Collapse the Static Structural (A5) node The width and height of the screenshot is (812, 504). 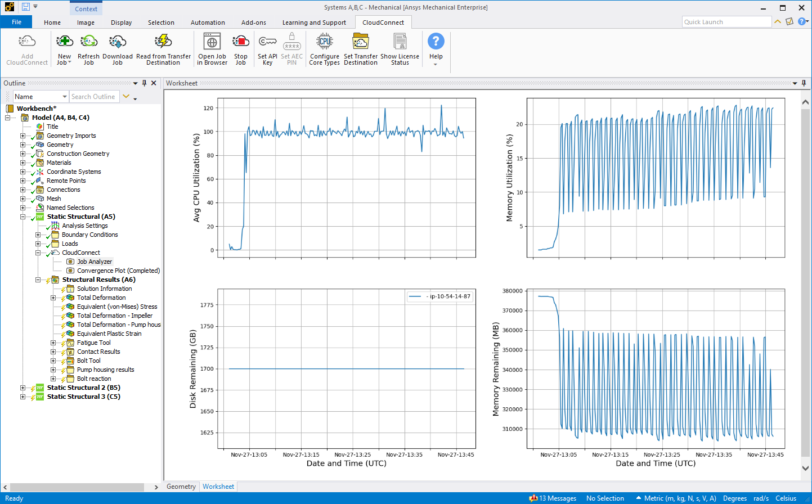(23, 217)
